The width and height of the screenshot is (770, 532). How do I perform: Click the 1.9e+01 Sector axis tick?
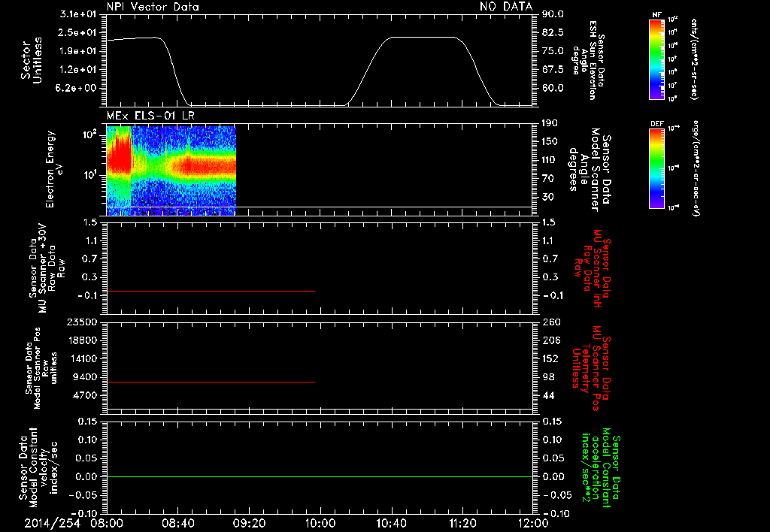(77, 51)
